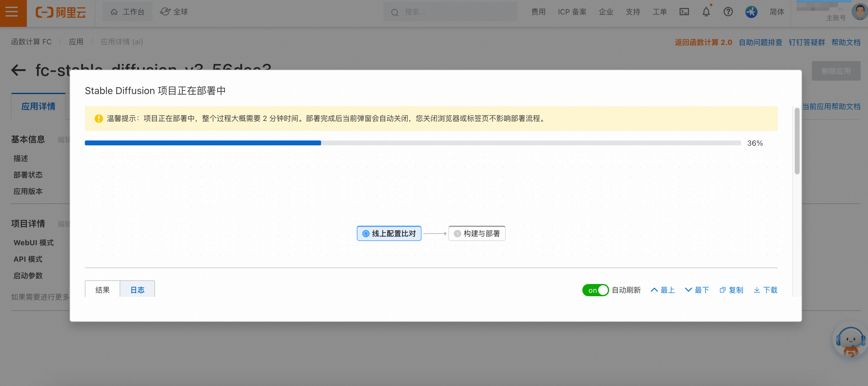Screen dimensions: 868x386
Task: Select the 线上配置比对 pipeline step
Action: [389, 233]
